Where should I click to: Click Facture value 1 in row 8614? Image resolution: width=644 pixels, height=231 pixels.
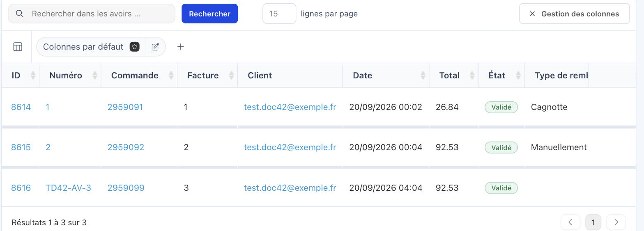pos(186,107)
